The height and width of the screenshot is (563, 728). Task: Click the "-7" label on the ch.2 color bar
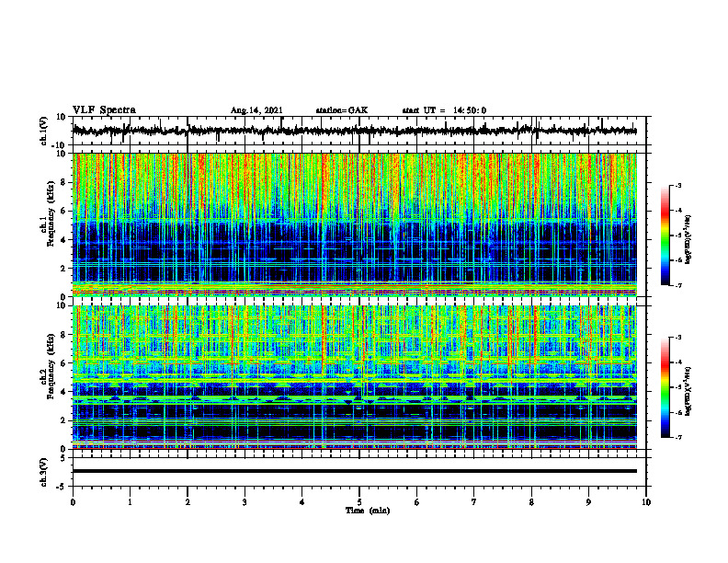(678, 437)
